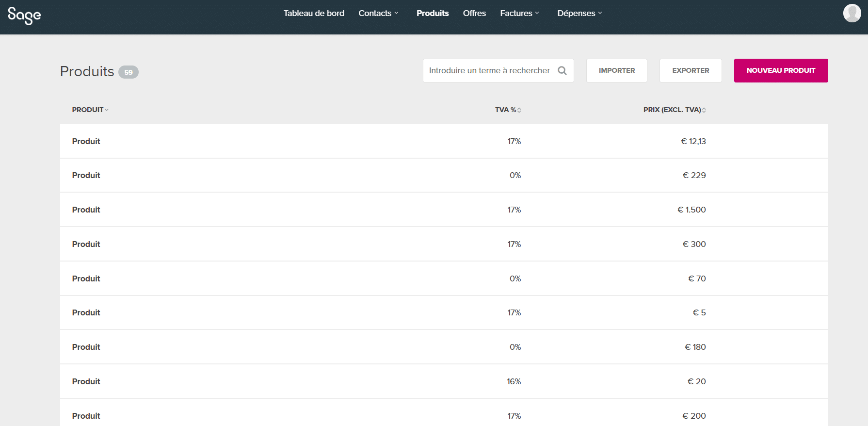The height and width of the screenshot is (426, 868).
Task: Expand the Factures menu
Action: coord(519,13)
